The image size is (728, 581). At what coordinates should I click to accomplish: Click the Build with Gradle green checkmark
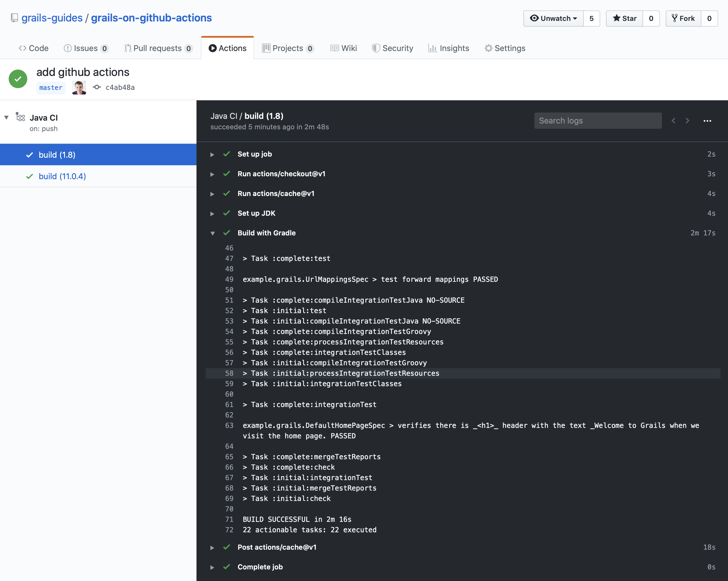(227, 233)
